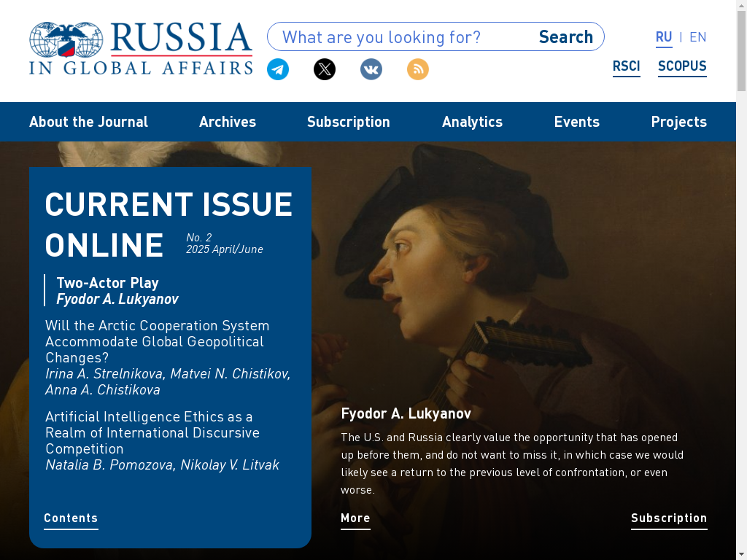The image size is (747, 560).
Task: Open the RSCI link
Action: [x=626, y=66]
